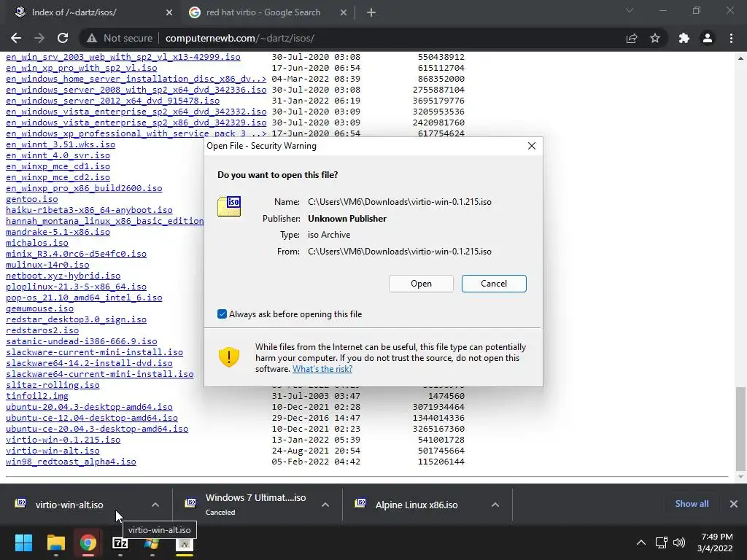The width and height of the screenshot is (747, 560).
Task: Open the virtio-win-0.1.215.iso link
Action: tap(63, 440)
